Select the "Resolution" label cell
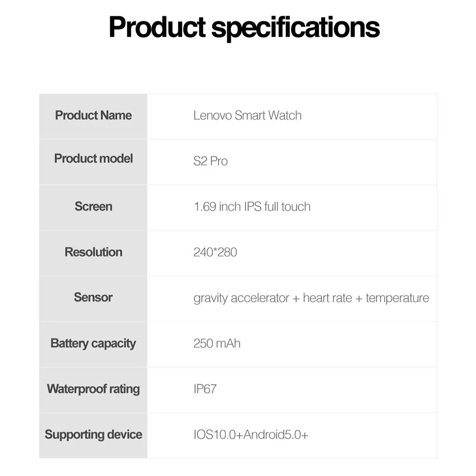The image size is (476, 476). click(93, 252)
